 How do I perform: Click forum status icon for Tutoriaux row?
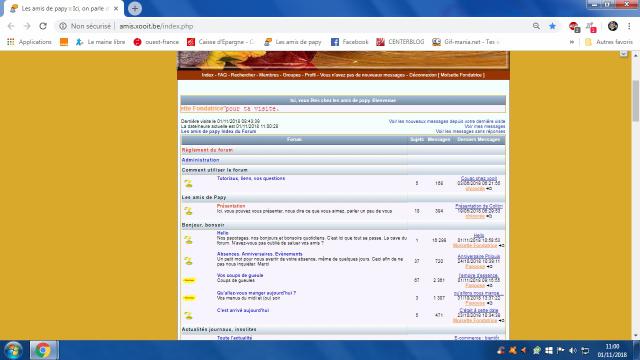click(x=188, y=184)
